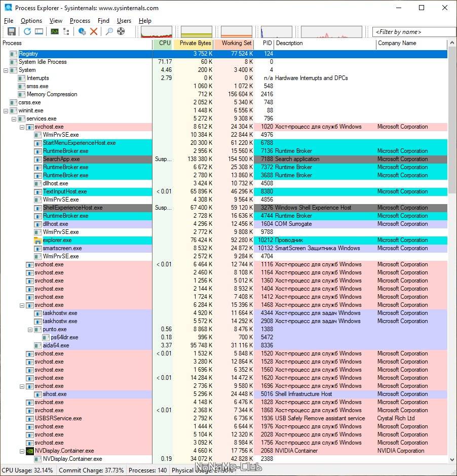Click the vertical scrollbar thumb
Viewport: 457px width, 476px height.
coord(452,120)
